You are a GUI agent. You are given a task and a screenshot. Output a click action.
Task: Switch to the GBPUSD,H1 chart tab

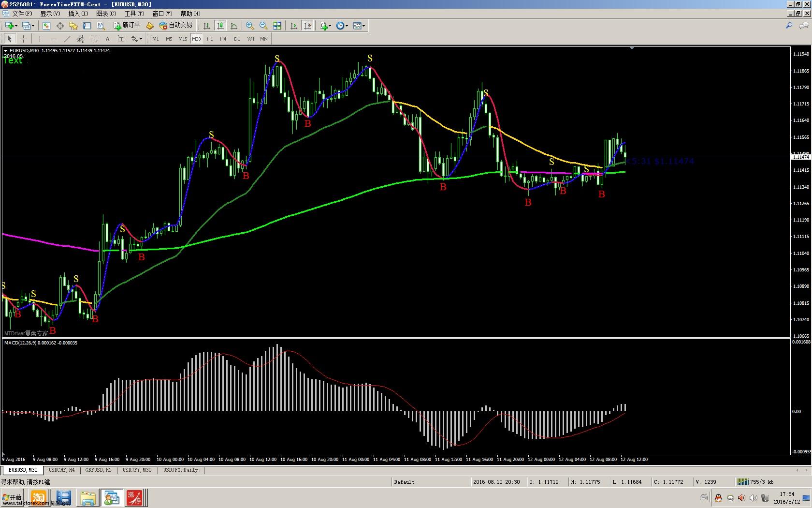[98, 470]
